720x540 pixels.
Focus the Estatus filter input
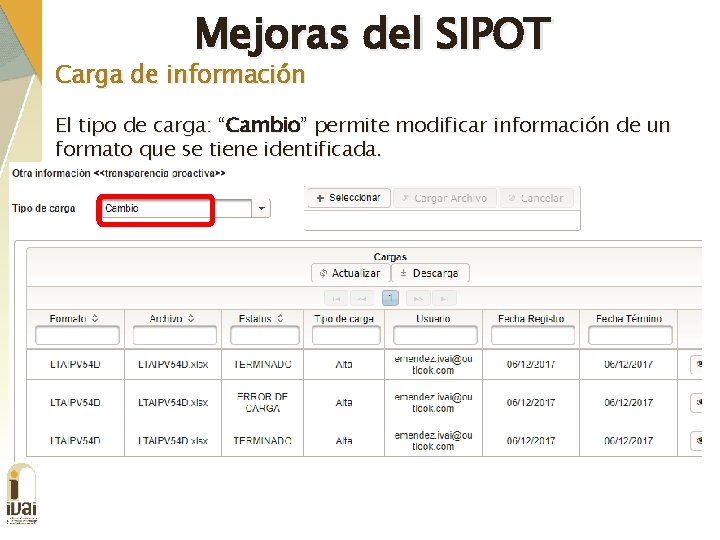tap(264, 335)
